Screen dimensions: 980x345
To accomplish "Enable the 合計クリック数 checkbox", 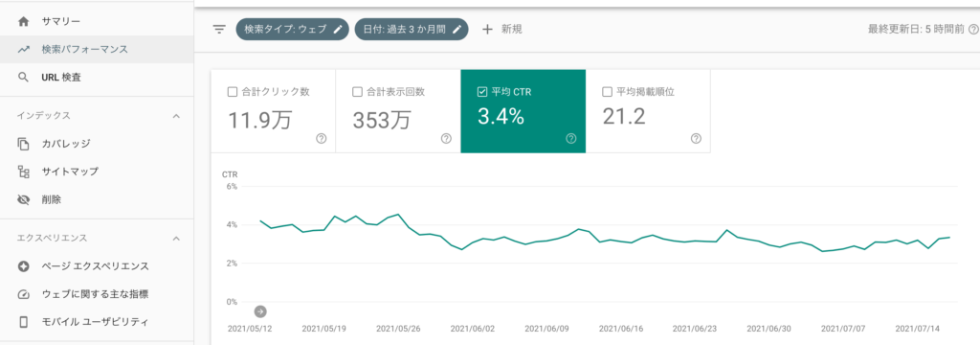I will pos(233,92).
